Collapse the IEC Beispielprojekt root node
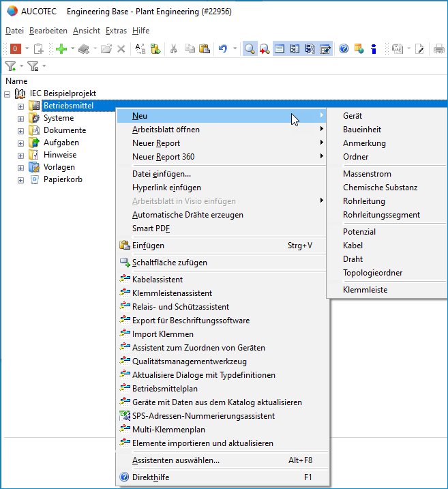This screenshot has width=448, height=489. tap(8, 93)
